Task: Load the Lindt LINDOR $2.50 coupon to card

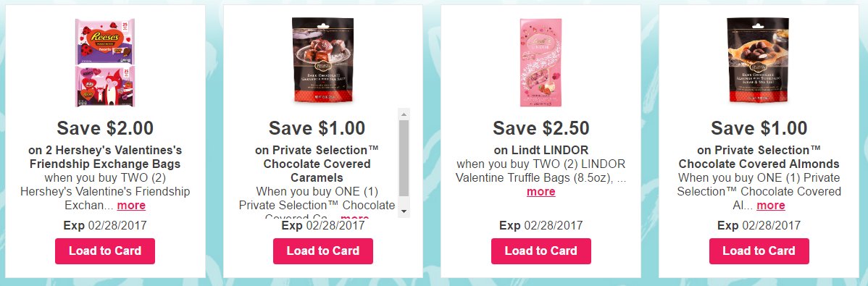Action: (541, 251)
